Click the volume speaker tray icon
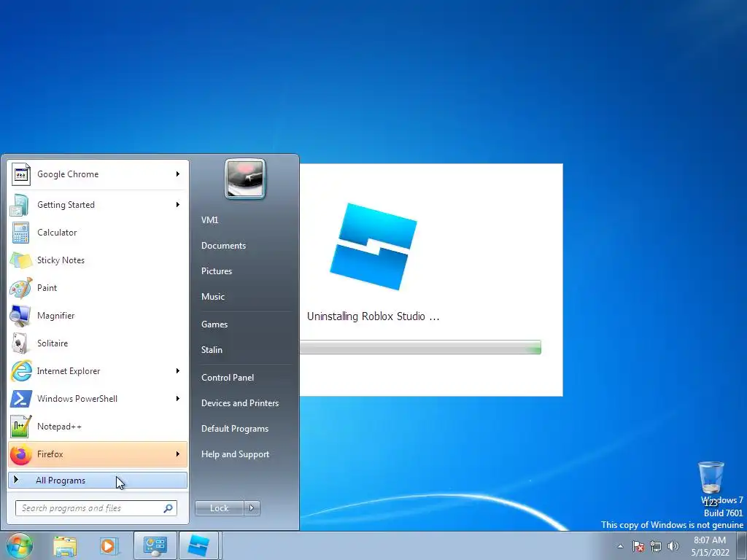This screenshot has height=560, width=747. tap(673, 546)
